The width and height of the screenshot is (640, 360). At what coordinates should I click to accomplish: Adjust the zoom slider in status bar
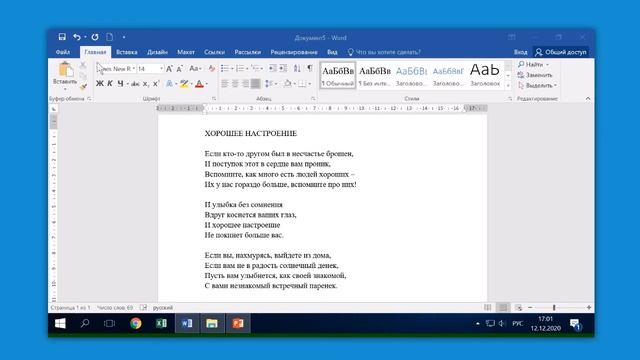click(x=554, y=307)
